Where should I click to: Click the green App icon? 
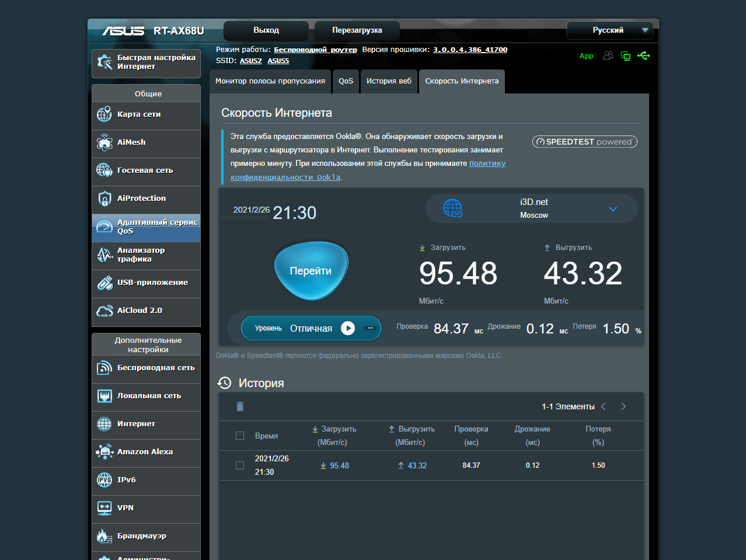tap(586, 56)
